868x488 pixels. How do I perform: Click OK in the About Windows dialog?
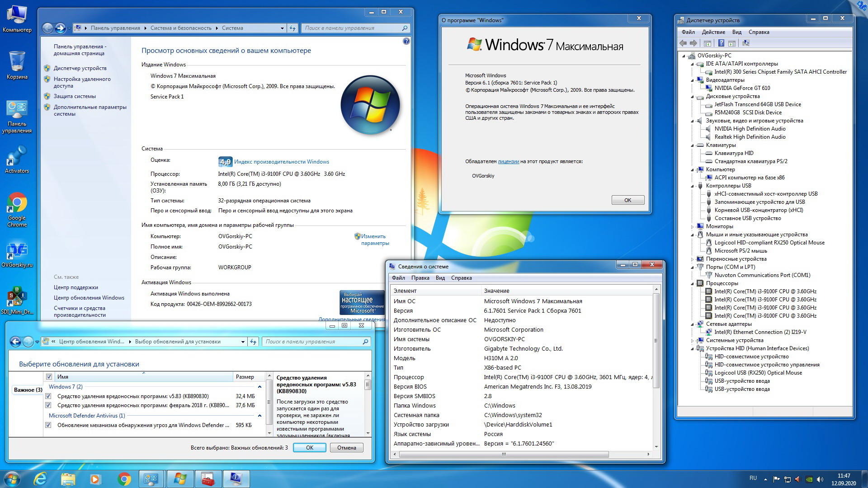pyautogui.click(x=627, y=200)
